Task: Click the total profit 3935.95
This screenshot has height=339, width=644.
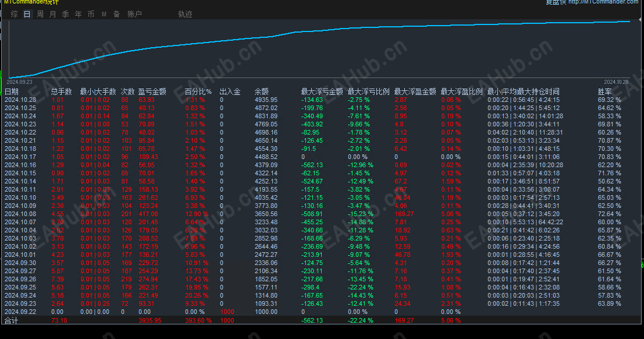Action: (150, 320)
